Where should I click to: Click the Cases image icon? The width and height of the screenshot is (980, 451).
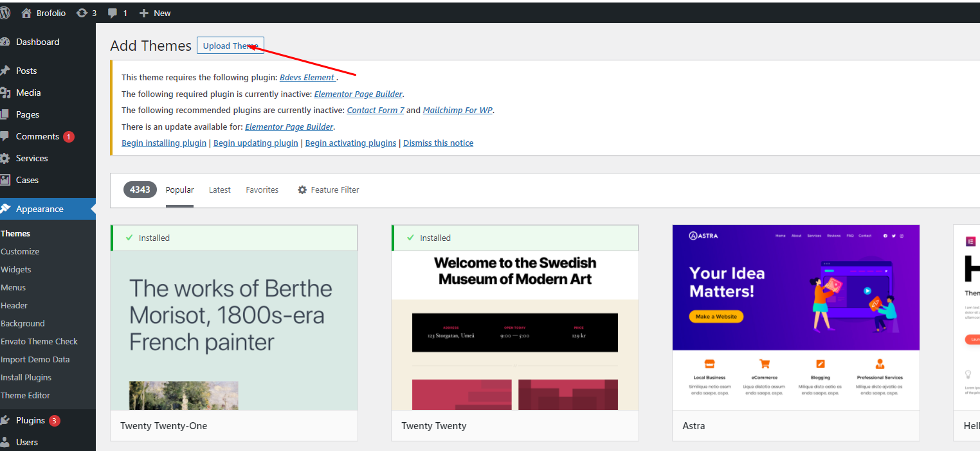5,180
